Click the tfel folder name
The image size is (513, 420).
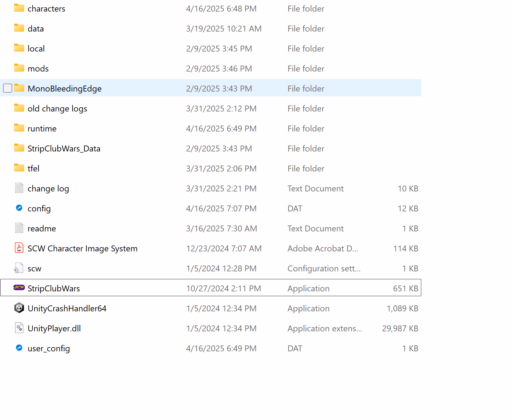click(x=34, y=169)
